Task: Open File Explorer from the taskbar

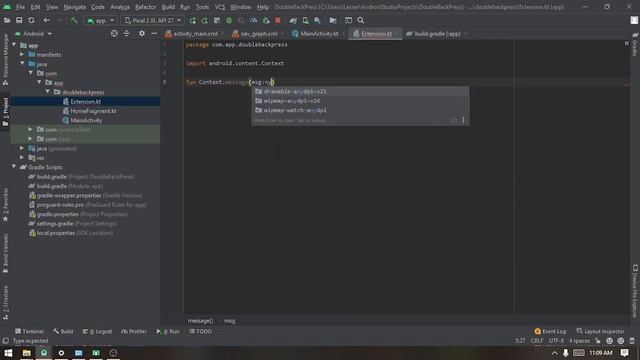Action: pos(27,353)
